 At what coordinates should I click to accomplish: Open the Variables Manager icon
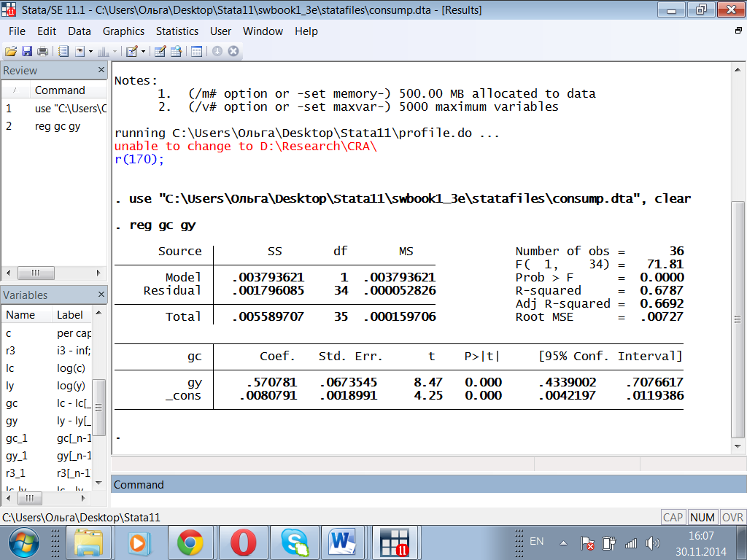coord(196,51)
